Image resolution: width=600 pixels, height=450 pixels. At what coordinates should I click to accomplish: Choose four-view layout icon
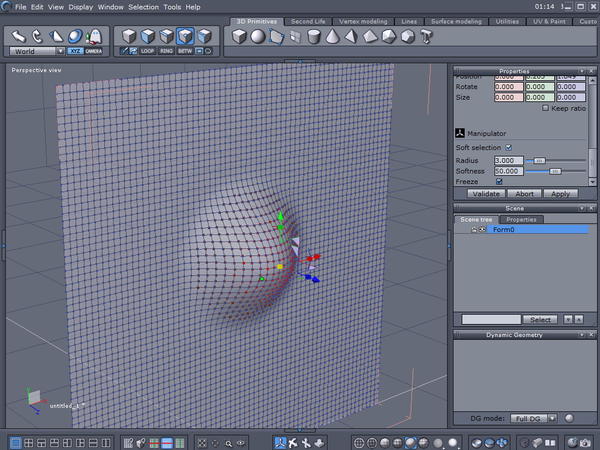click(x=28, y=443)
